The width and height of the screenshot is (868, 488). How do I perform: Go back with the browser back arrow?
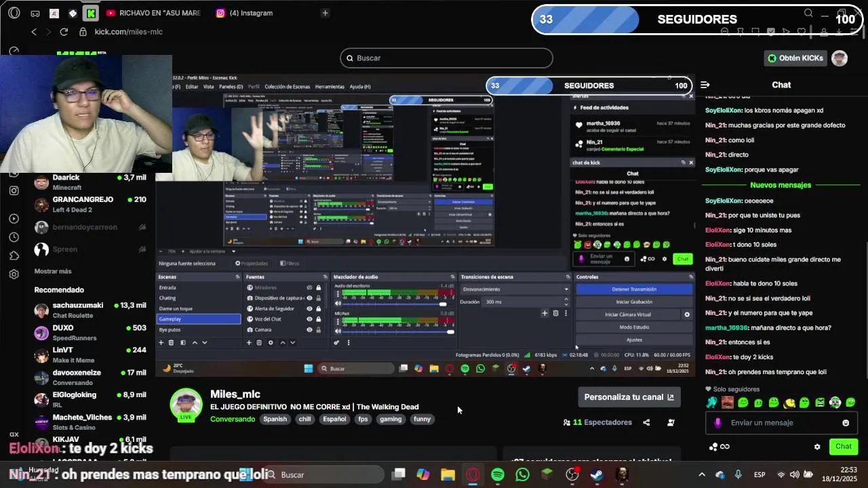pyautogui.click(x=34, y=32)
